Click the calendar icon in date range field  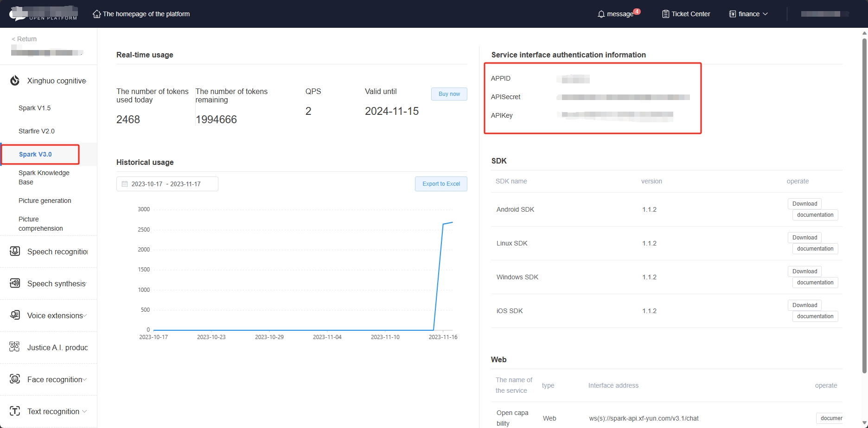pyautogui.click(x=125, y=184)
